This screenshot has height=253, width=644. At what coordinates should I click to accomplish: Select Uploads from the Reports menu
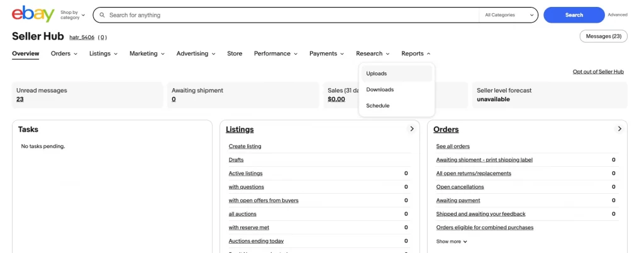[x=397, y=74]
